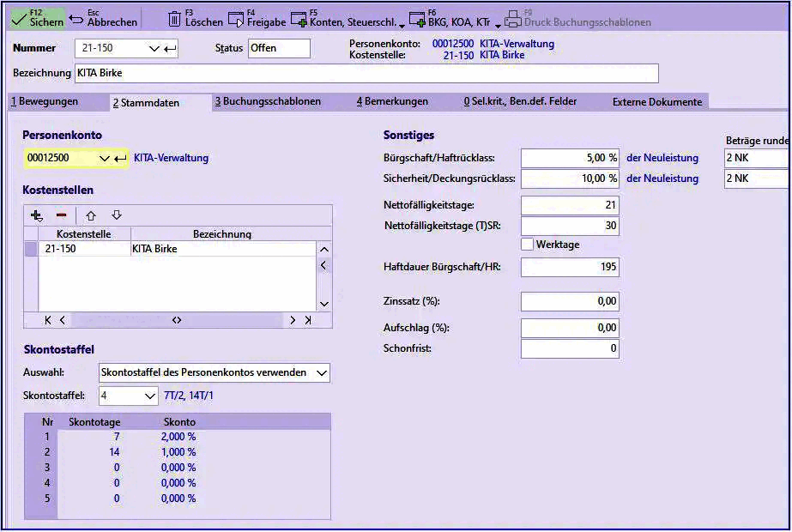Screen dimensions: 792x532
Task: Select the Bezeichnung cell KITA Birke
Action: [x=223, y=249]
